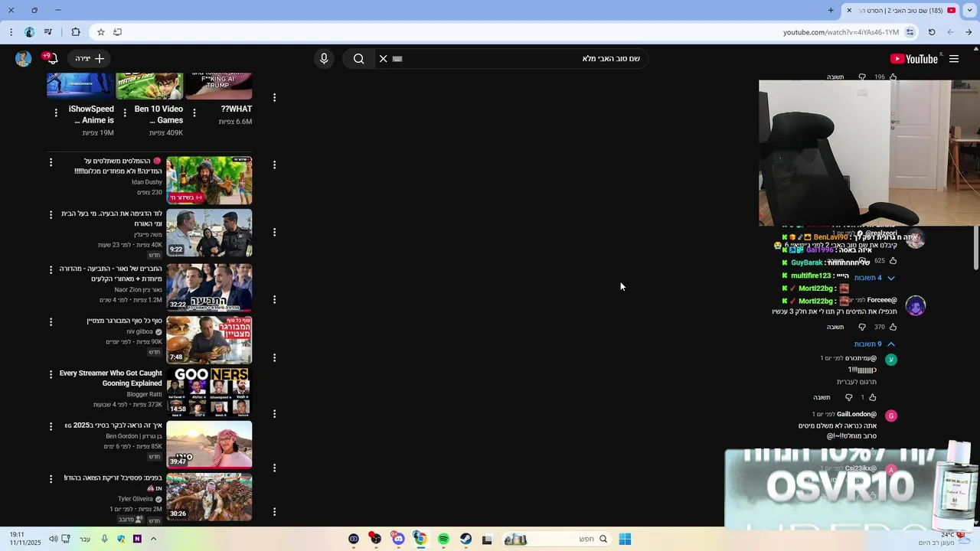The image size is (980, 551).
Task: Go to the YouTube home logo
Action: pos(914,59)
